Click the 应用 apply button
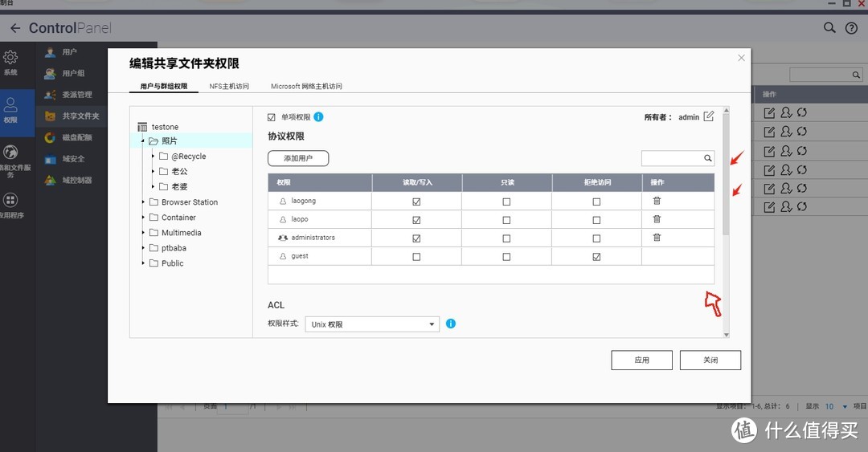 click(x=641, y=360)
